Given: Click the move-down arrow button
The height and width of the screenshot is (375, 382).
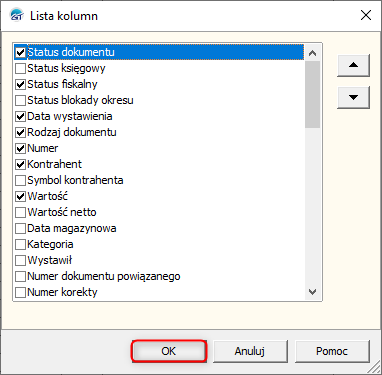Looking at the screenshot, I should coord(353,97).
